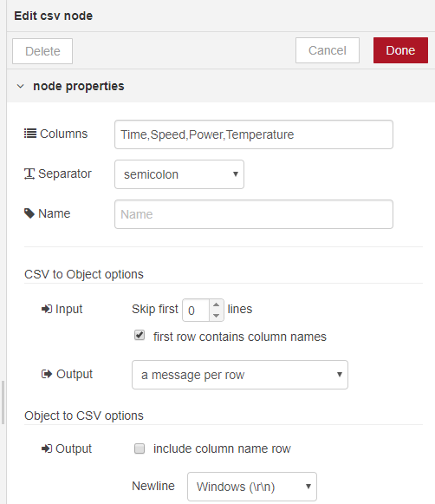
Task: Decrease skip lines with down arrow
Action: coord(217,316)
